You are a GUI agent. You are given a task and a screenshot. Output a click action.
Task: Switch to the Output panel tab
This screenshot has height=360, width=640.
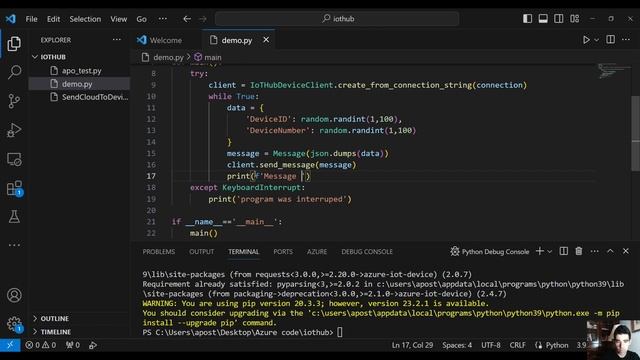tap(202, 252)
